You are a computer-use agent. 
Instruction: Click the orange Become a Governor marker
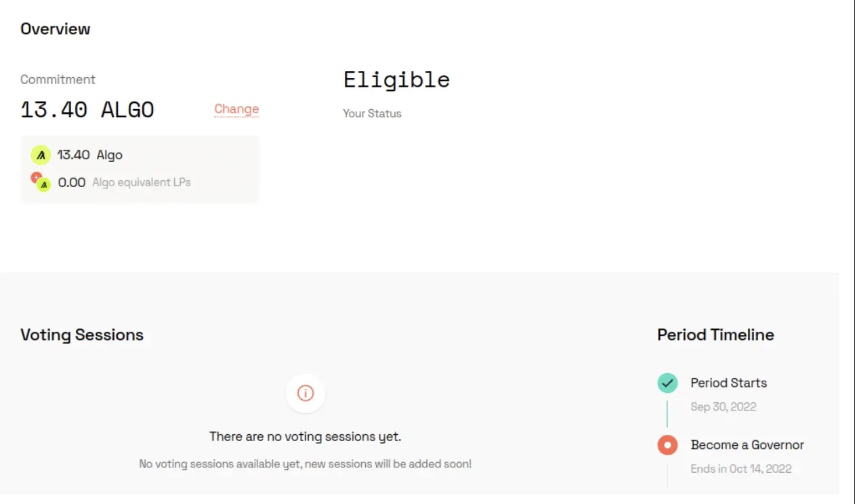tap(667, 445)
